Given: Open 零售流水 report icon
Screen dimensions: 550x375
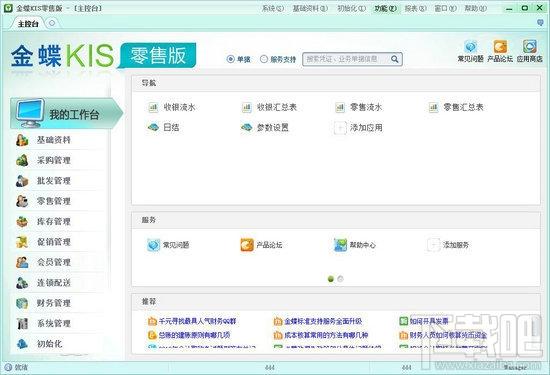Looking at the screenshot, I should point(340,107).
